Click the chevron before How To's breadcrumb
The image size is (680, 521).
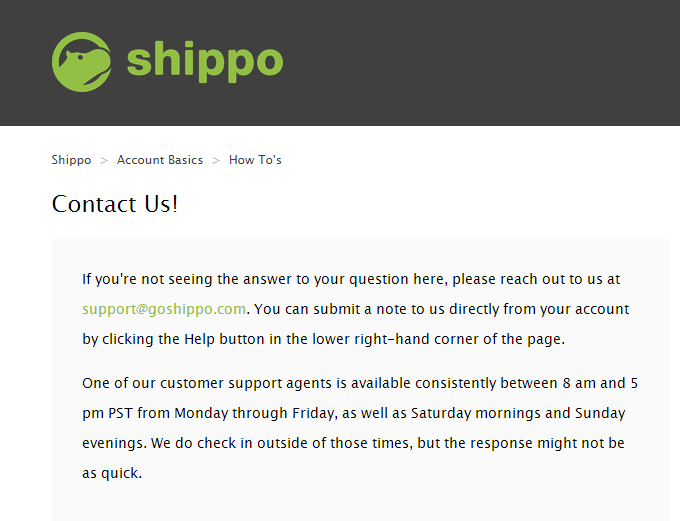(216, 161)
